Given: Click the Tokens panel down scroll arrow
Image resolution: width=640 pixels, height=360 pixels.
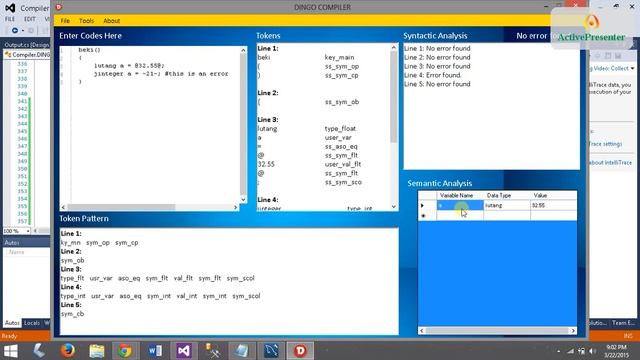Looking at the screenshot, I should [x=393, y=207].
